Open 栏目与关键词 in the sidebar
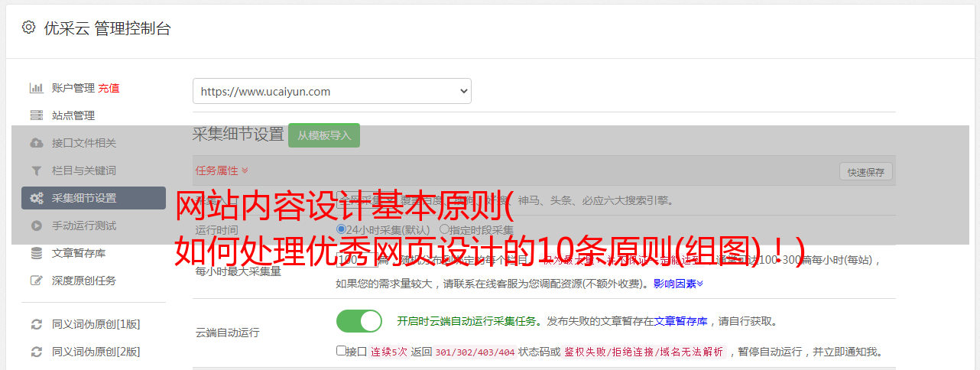Viewport: 980px width, 370px height. point(84,170)
